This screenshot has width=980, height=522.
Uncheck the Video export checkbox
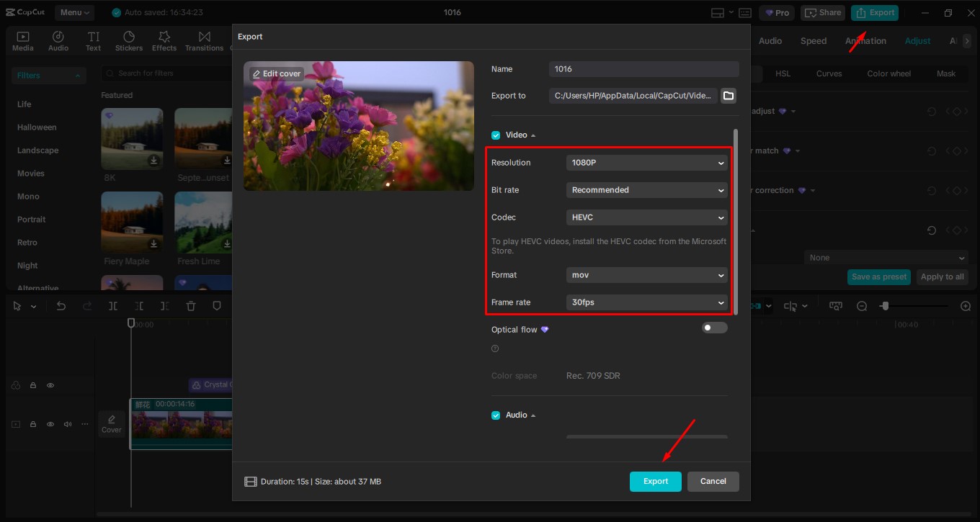tap(496, 135)
